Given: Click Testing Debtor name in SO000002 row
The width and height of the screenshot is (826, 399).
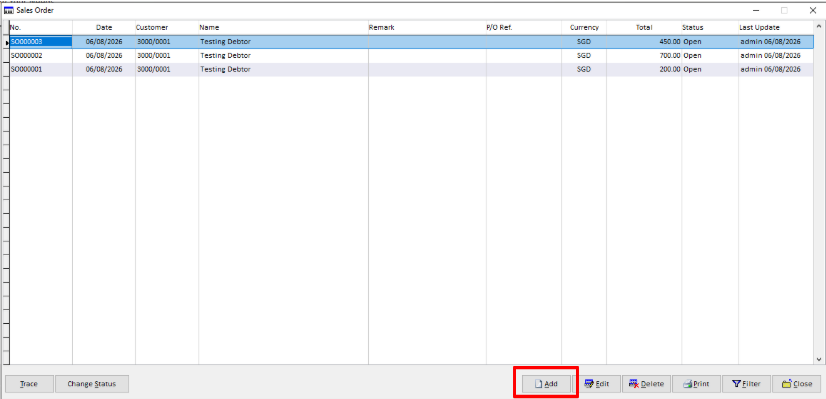Looking at the screenshot, I should coord(225,55).
